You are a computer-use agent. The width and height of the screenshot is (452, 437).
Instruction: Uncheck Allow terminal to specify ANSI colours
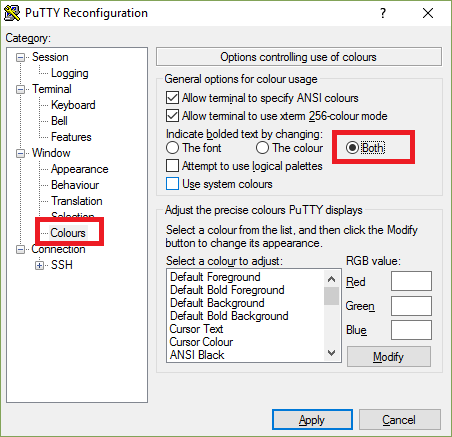pyautogui.click(x=172, y=98)
